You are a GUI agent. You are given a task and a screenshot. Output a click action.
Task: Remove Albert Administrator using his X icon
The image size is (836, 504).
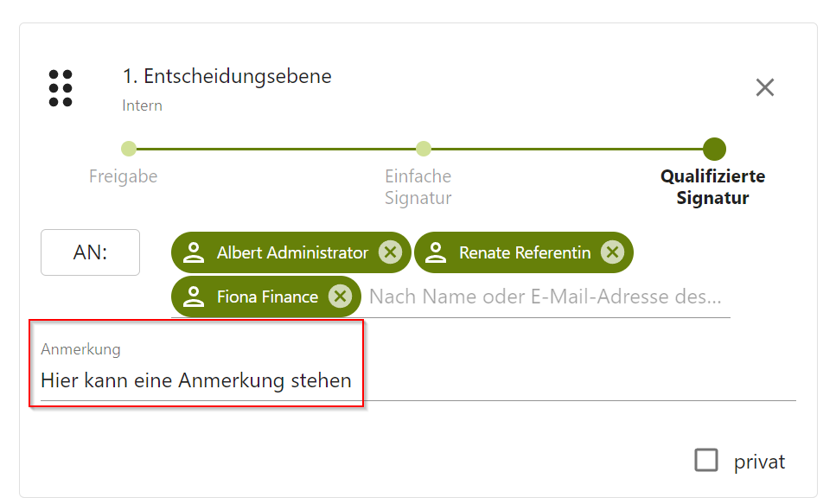click(x=391, y=252)
